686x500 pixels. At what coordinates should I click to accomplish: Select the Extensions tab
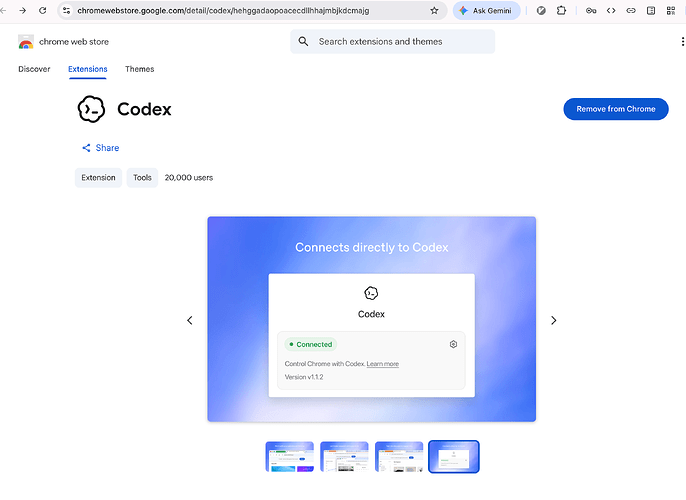[88, 69]
